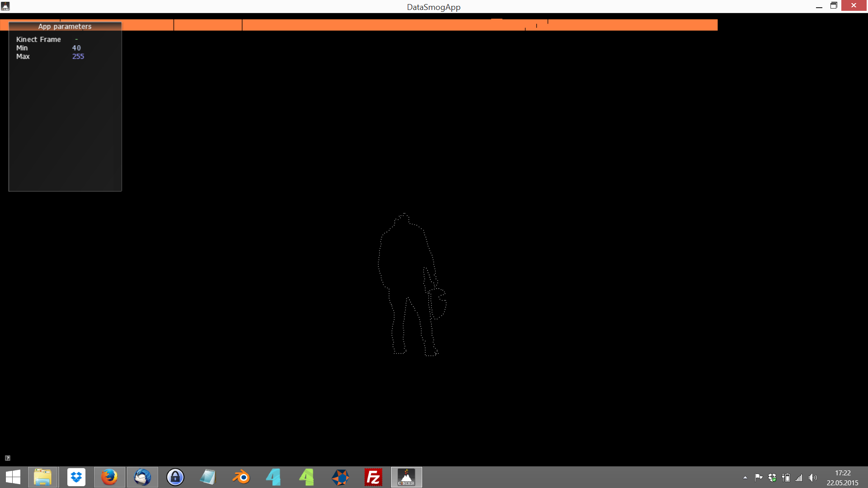Restore down the DataSmogApp window

pos(834,6)
